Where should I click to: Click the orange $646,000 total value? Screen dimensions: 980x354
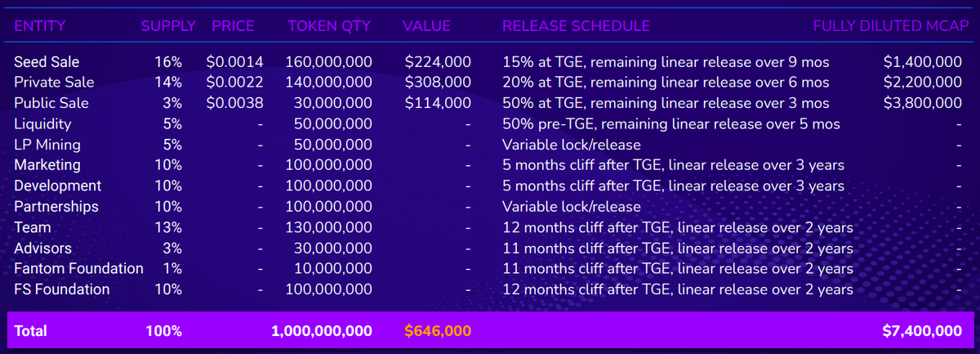point(438,331)
